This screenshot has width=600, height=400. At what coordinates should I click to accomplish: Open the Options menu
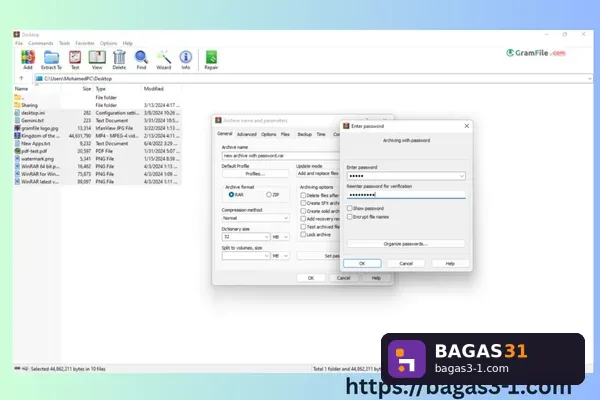(x=108, y=43)
